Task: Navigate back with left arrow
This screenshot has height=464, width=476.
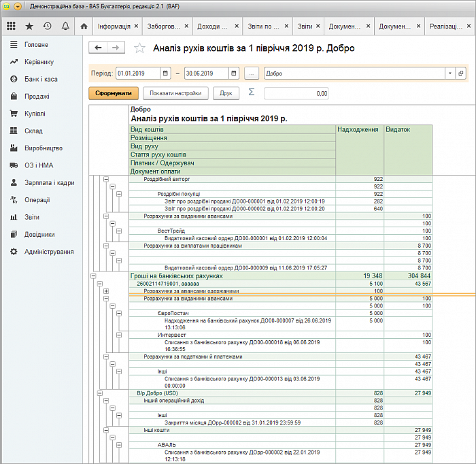Action: 99,48
